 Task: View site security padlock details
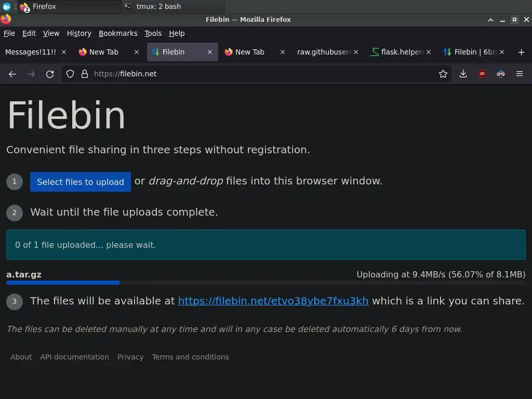point(85,74)
